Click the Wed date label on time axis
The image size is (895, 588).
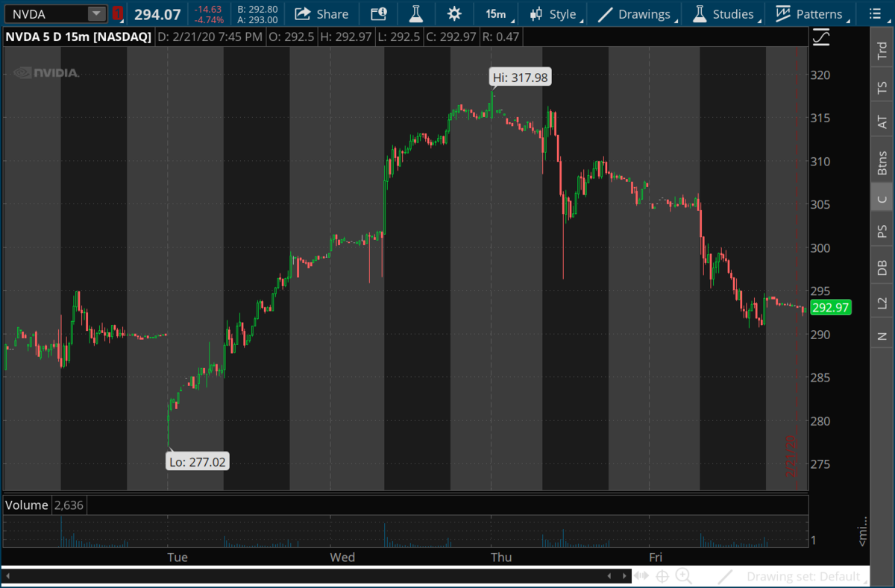tap(342, 557)
